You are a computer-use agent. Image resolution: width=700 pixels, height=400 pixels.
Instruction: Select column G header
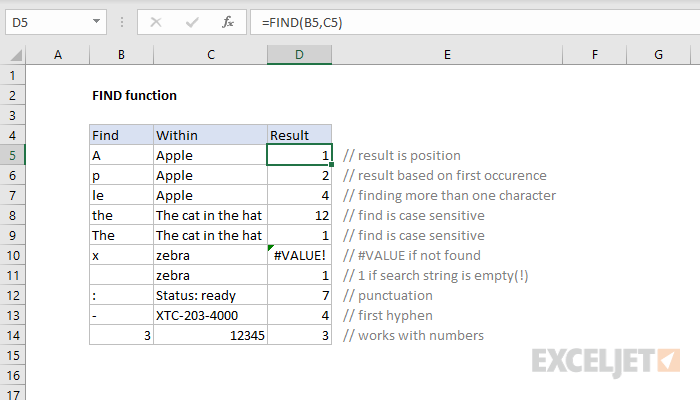658,55
